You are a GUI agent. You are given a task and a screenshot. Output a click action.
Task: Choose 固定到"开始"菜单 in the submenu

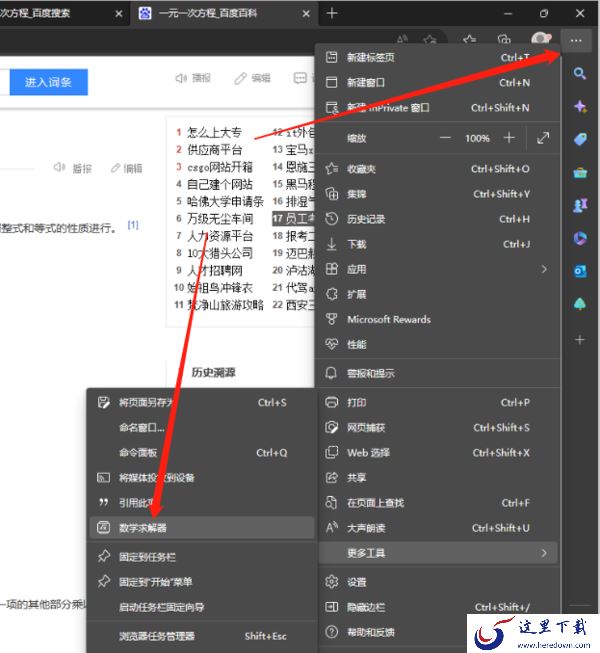[202, 582]
